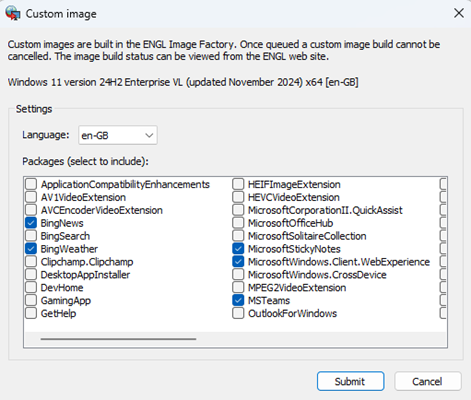Include the Clipchamp.Clipchamp package
This screenshot has width=471, height=400.
(31, 262)
